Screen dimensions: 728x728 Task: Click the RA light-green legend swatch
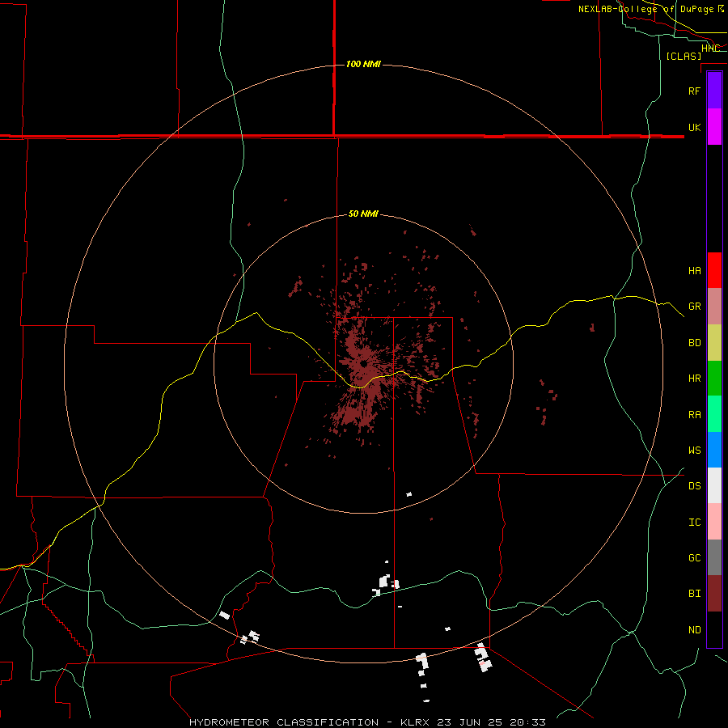point(714,414)
